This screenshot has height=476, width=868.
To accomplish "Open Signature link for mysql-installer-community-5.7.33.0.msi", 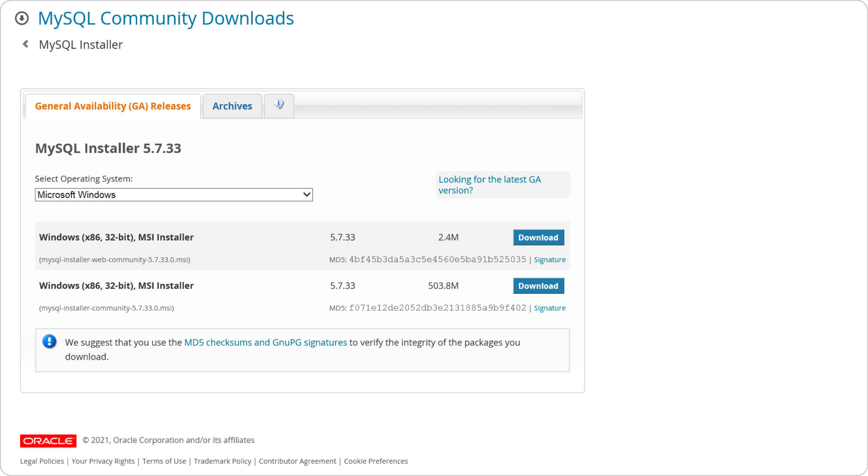I will 550,308.
